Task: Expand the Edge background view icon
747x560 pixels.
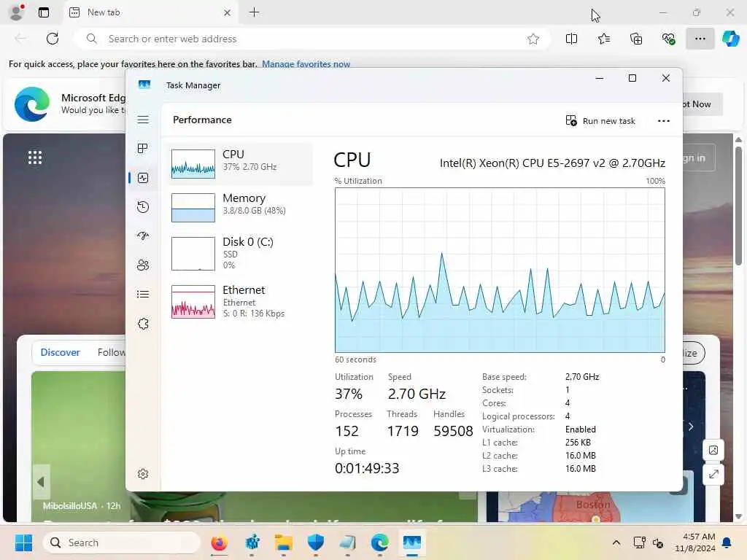Action: [713, 474]
